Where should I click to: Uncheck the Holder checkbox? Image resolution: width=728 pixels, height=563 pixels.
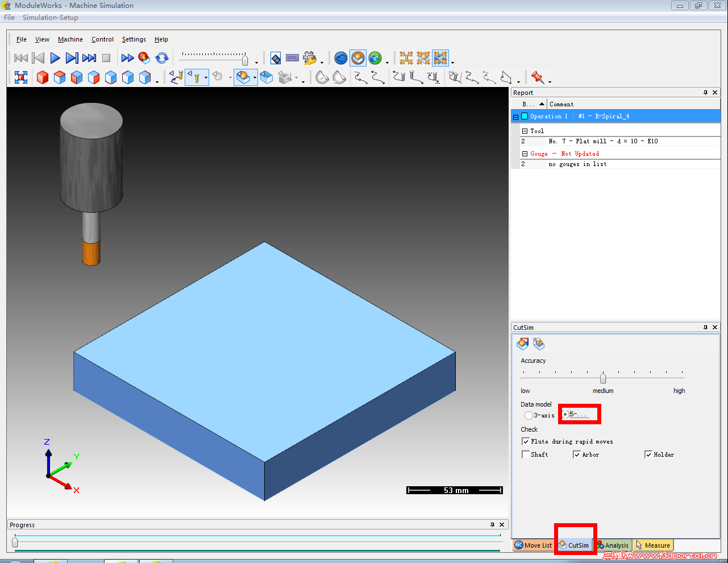point(648,454)
